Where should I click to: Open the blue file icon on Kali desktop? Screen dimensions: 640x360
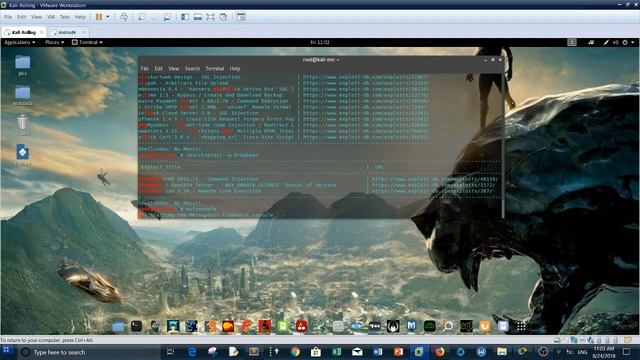point(22,156)
